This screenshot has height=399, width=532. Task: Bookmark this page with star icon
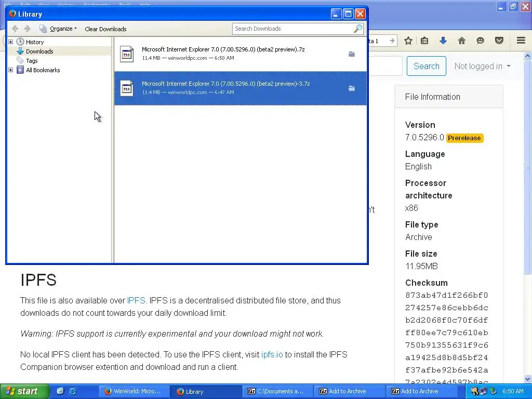coord(408,41)
